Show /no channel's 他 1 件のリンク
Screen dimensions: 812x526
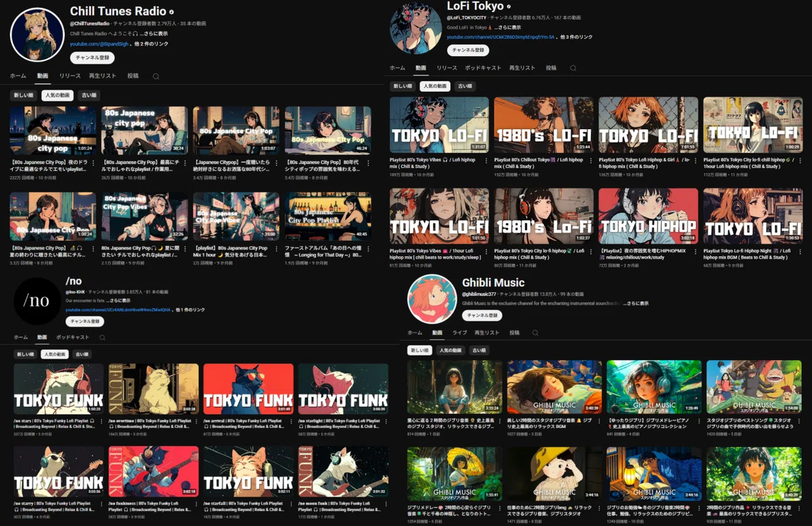pos(190,309)
